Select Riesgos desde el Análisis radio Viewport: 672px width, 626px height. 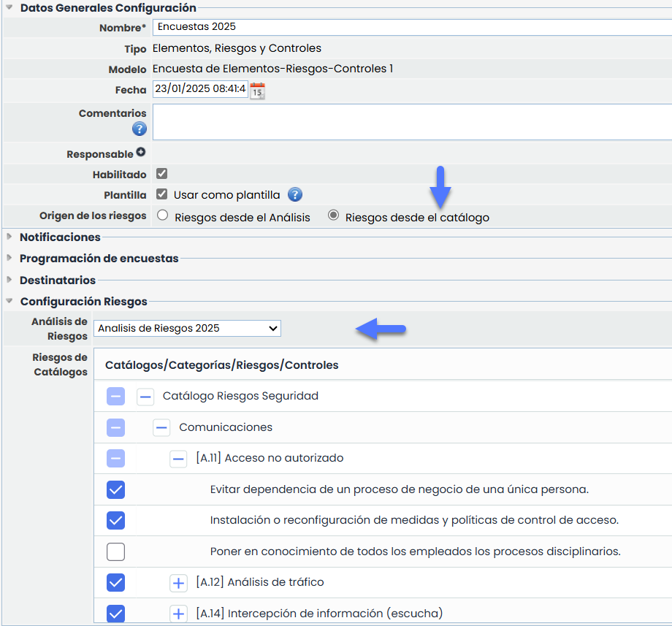(163, 216)
